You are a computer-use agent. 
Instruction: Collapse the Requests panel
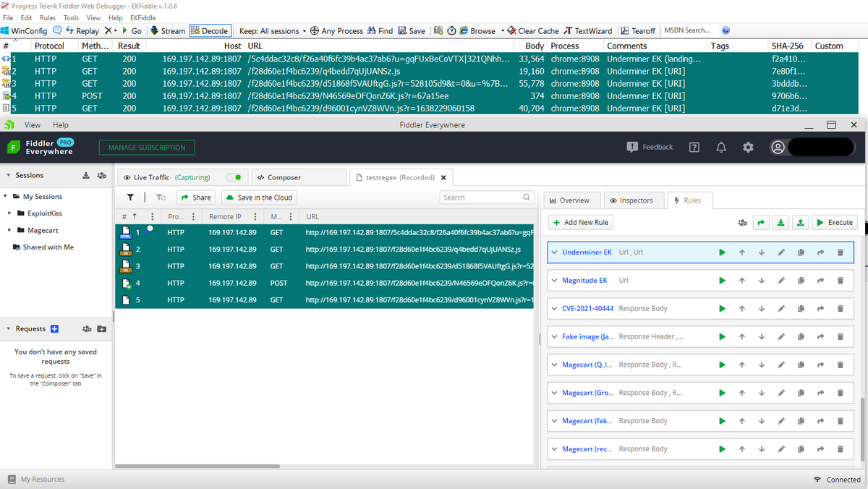click(8, 329)
